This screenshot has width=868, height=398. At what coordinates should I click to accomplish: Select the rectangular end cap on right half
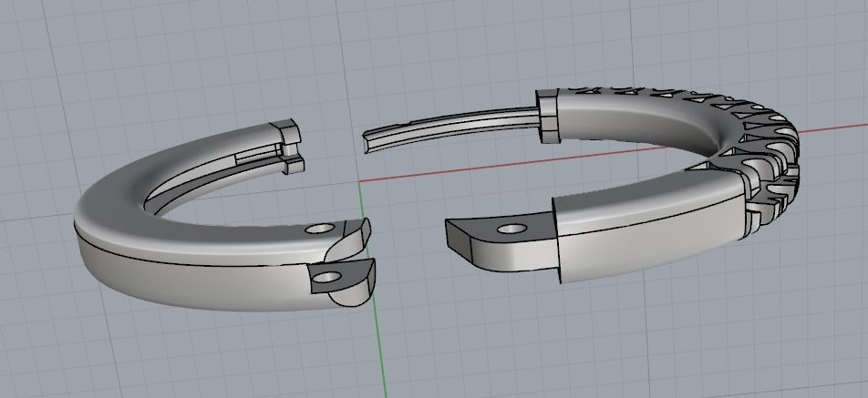[x=549, y=116]
